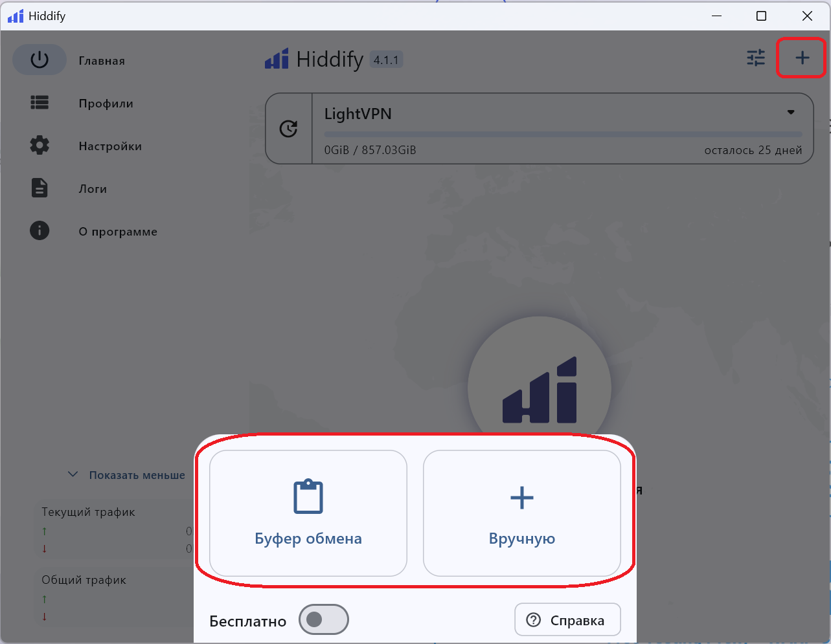This screenshot has width=831, height=644.
Task: Click the Общий трафик label
Action: pyautogui.click(x=84, y=580)
